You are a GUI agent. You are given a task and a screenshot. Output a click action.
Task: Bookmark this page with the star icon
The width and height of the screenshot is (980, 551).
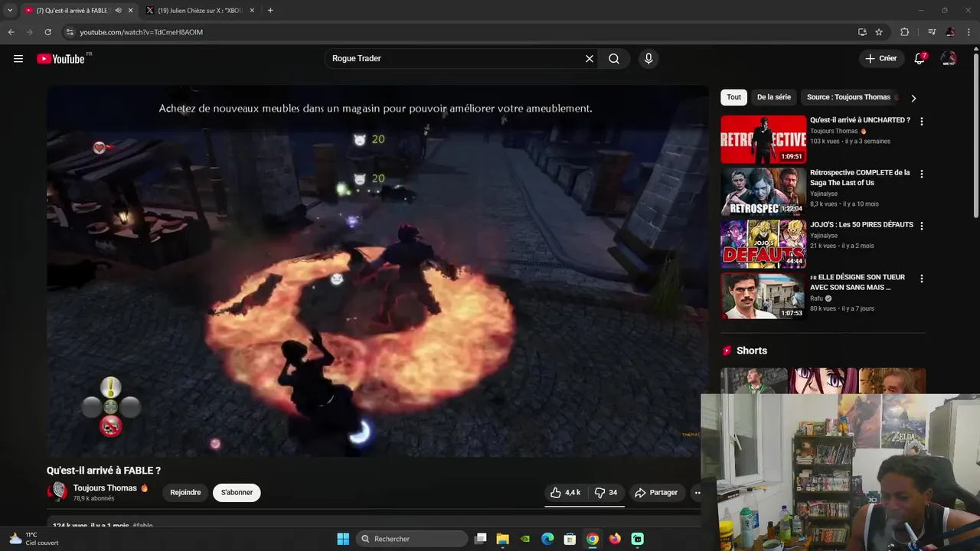click(x=879, y=32)
